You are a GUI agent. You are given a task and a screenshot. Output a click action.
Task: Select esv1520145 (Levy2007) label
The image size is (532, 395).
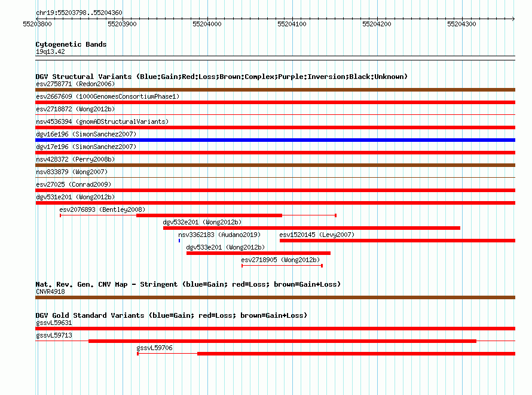(x=317, y=235)
